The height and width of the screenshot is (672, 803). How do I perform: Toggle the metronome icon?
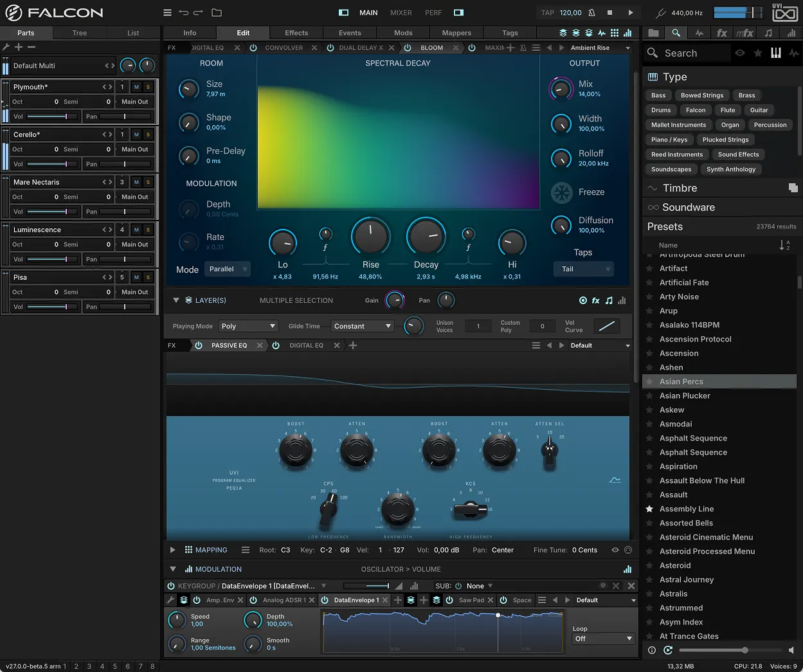click(x=591, y=12)
